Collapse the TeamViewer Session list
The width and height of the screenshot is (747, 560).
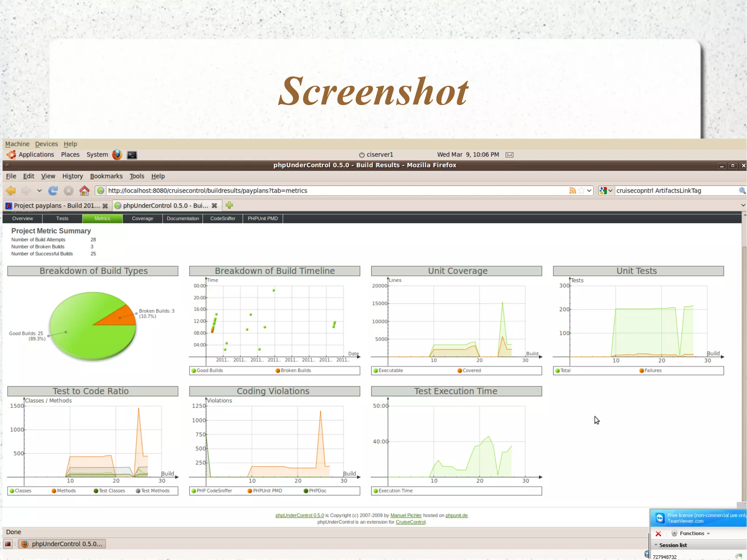(656, 545)
